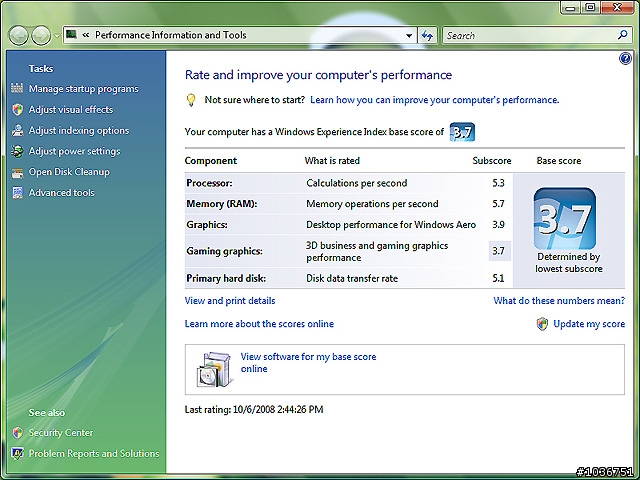This screenshot has width=640, height=480.
Task: Open Problem Reports and Solutions link
Action: point(94,453)
